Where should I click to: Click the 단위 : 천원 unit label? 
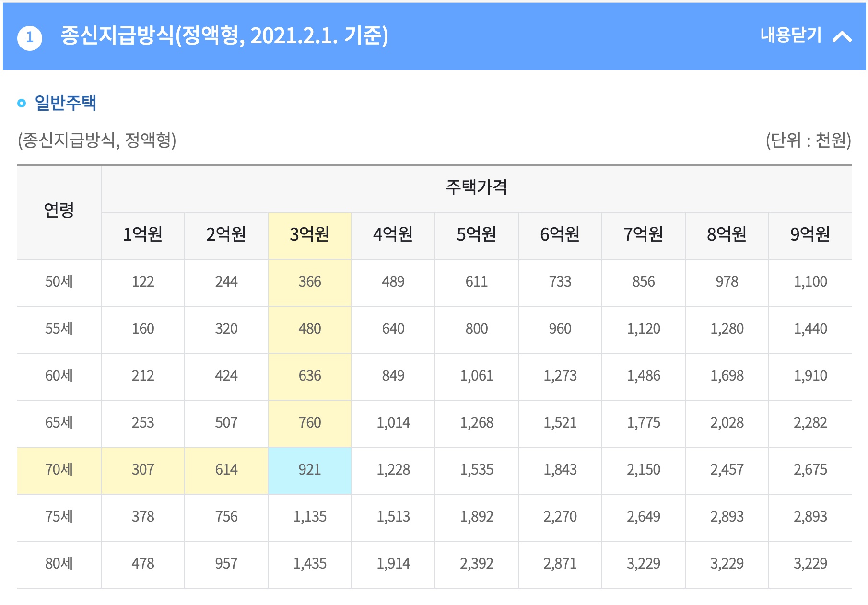pos(808,140)
